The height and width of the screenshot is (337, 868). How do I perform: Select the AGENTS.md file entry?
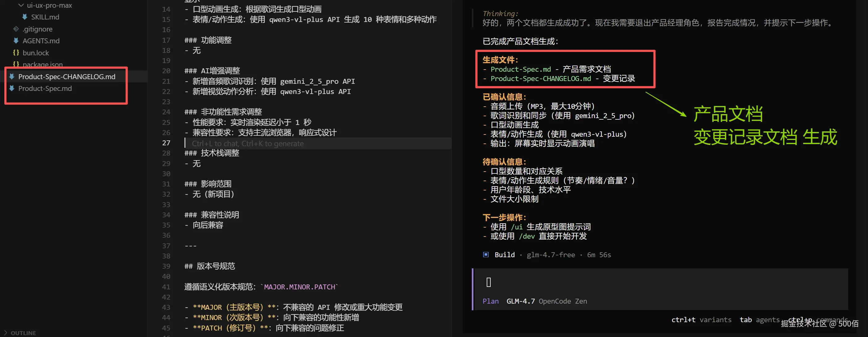click(41, 41)
